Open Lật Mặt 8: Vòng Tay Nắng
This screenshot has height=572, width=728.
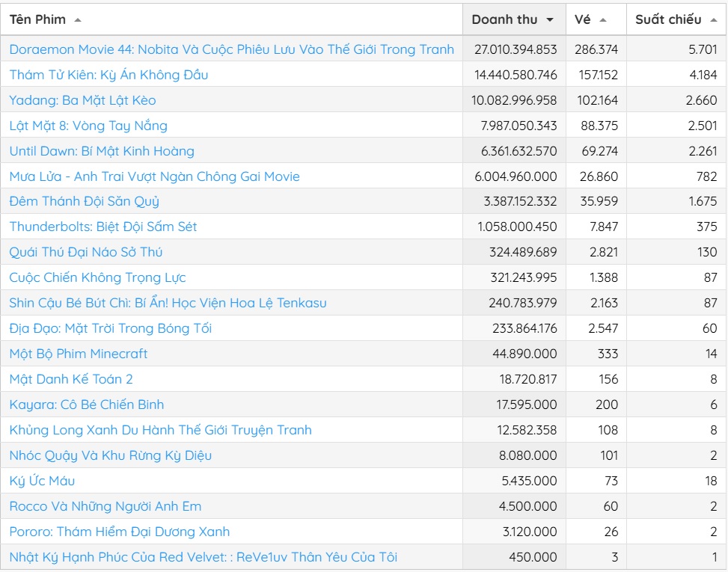pos(88,126)
